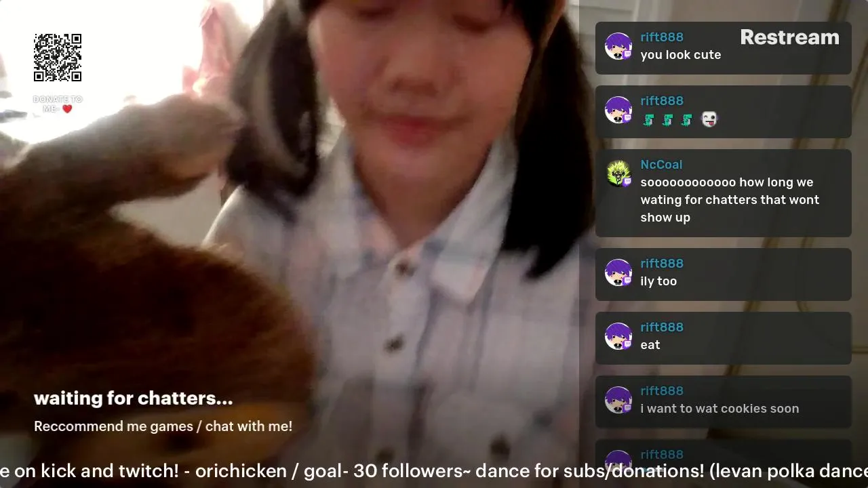The width and height of the screenshot is (868, 488).
Task: Click rift888 username above "you look cute"
Action: pyautogui.click(x=662, y=37)
